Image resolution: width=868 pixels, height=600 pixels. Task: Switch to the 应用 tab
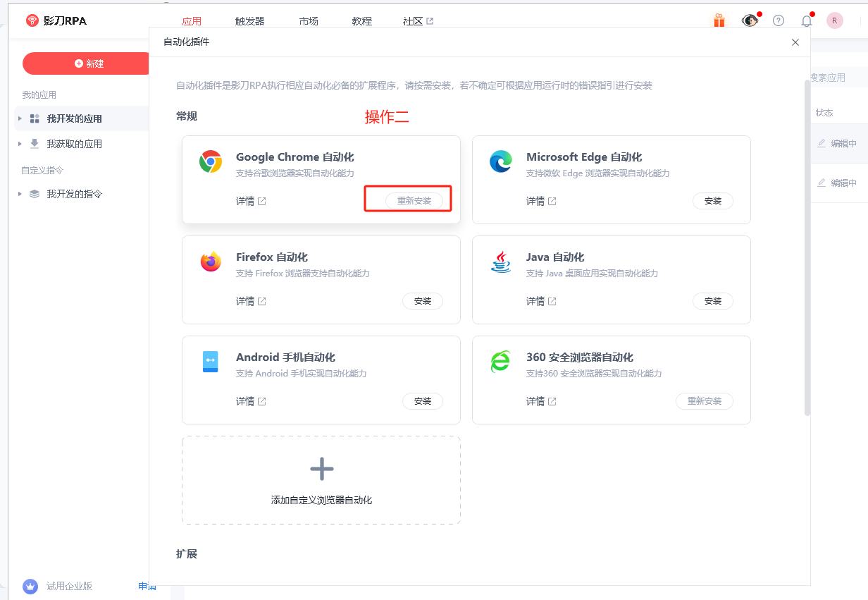point(192,21)
